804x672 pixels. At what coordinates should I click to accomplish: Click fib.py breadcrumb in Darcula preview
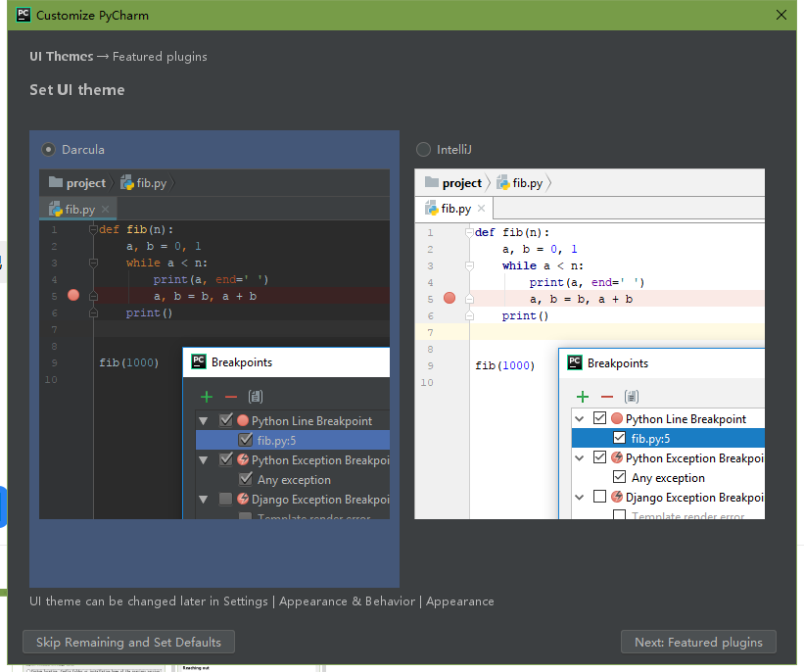pos(144,183)
